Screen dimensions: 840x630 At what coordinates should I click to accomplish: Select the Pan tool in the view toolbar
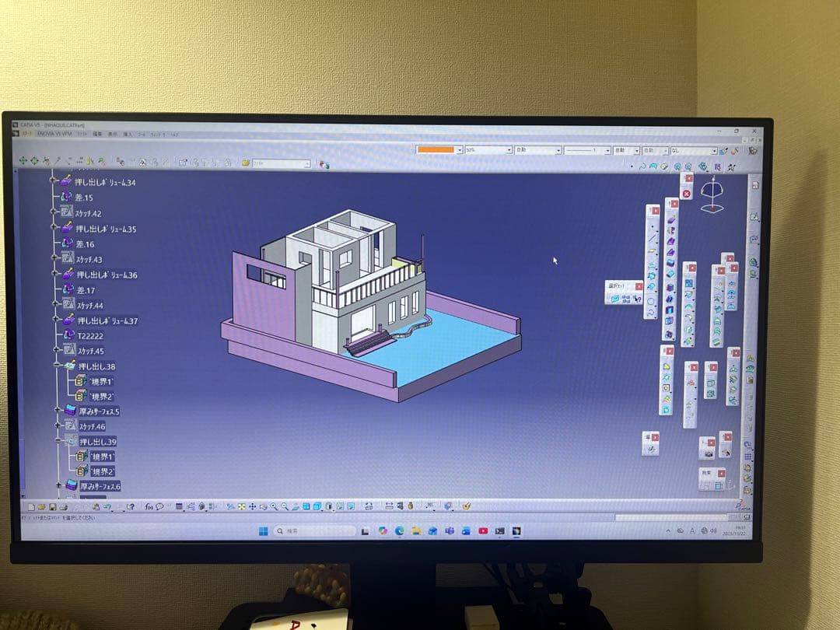pyautogui.click(x=252, y=506)
